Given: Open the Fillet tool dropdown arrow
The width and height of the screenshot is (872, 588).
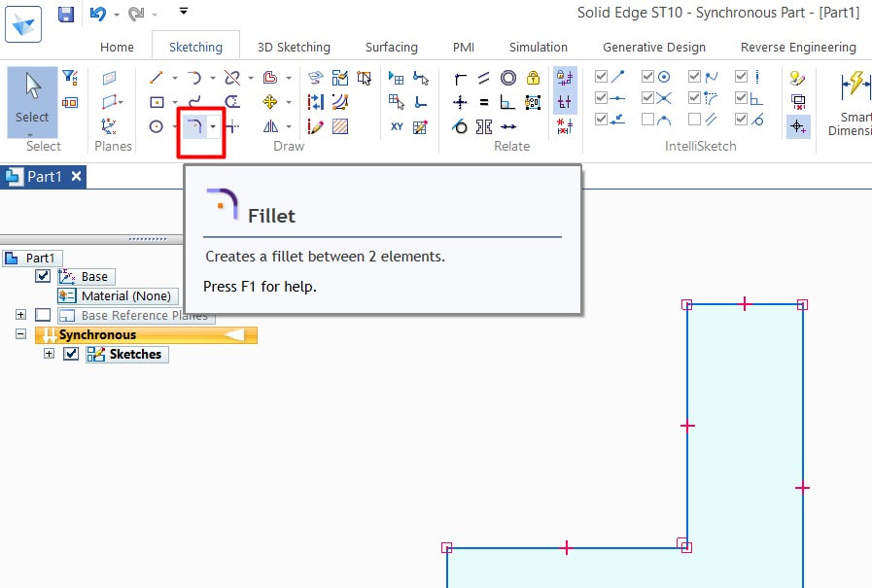Looking at the screenshot, I should [213, 126].
